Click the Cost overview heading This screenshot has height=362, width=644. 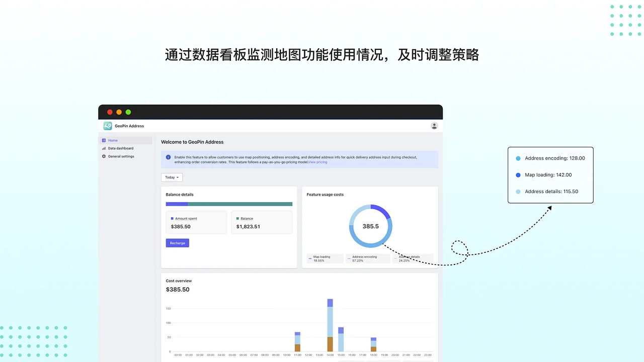(x=179, y=281)
